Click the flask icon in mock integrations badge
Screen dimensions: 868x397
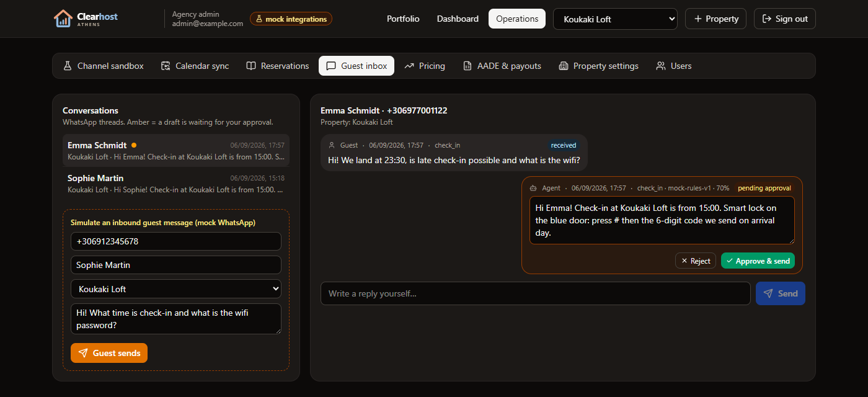[259, 19]
